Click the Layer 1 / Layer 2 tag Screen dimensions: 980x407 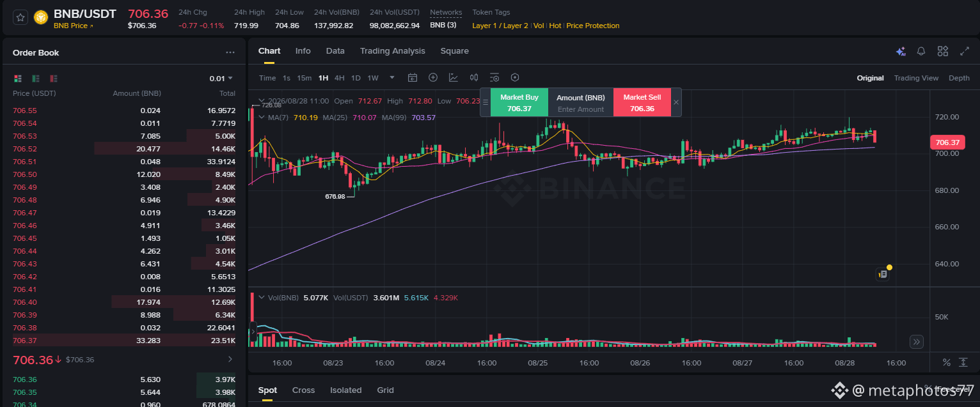(500, 26)
